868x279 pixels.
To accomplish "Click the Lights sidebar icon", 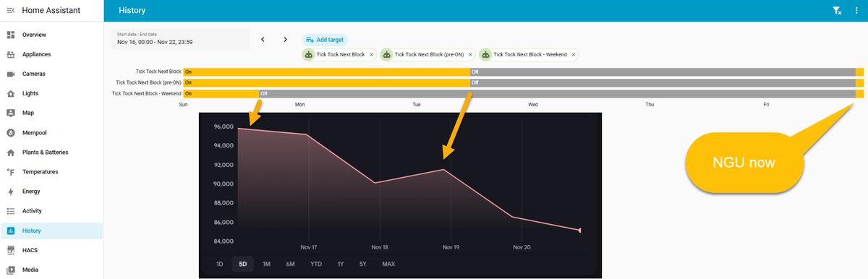I will click(x=11, y=93).
